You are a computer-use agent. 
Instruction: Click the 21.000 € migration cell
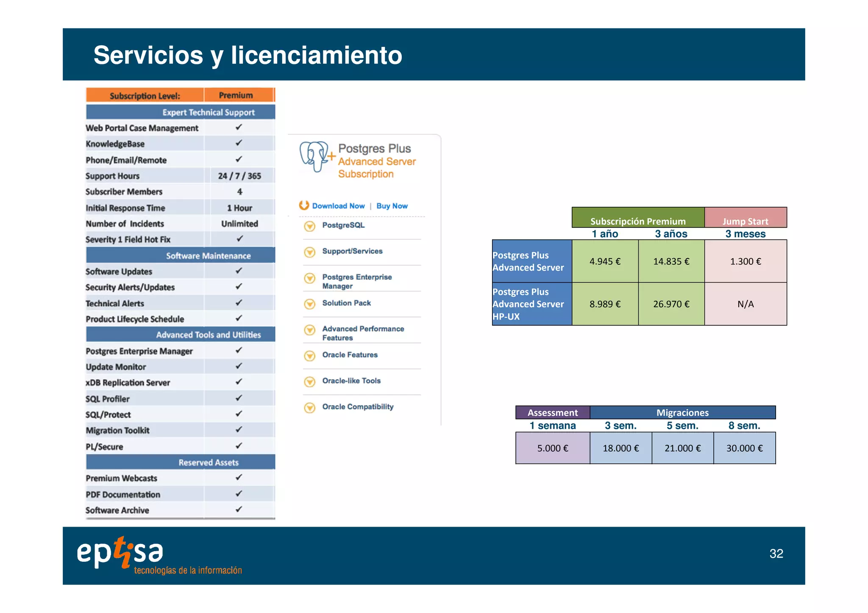pos(683,448)
